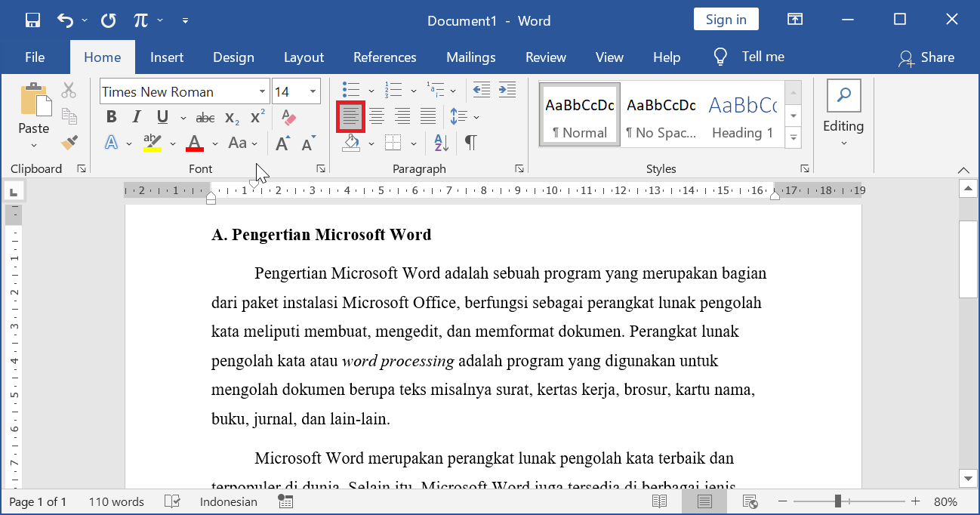Open the font name dropdown
This screenshot has width=980, height=515.
pos(262,92)
